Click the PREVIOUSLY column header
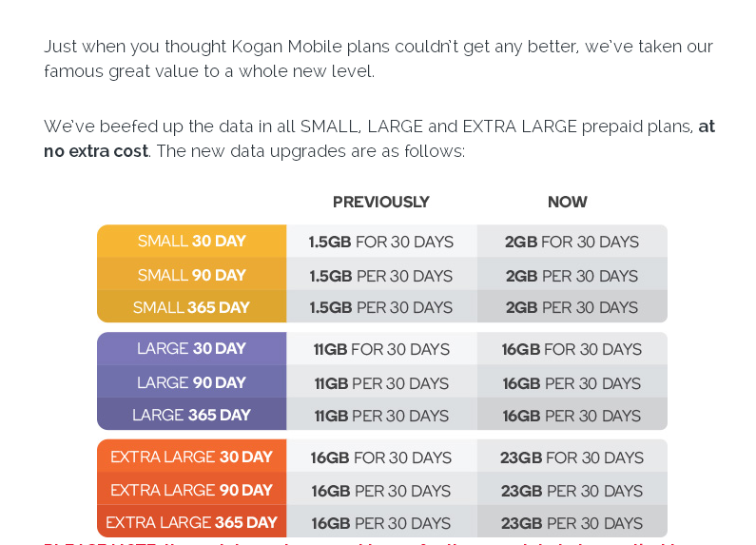The image size is (756, 545). coord(381,202)
